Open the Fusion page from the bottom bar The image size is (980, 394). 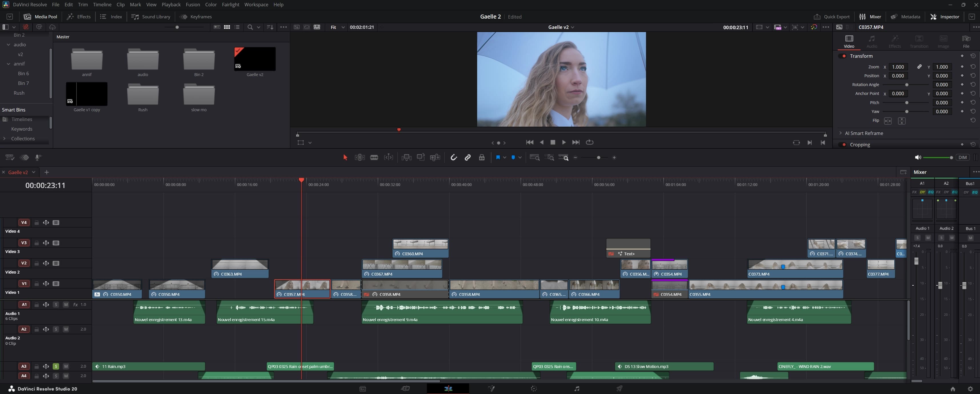pyautogui.click(x=491, y=388)
